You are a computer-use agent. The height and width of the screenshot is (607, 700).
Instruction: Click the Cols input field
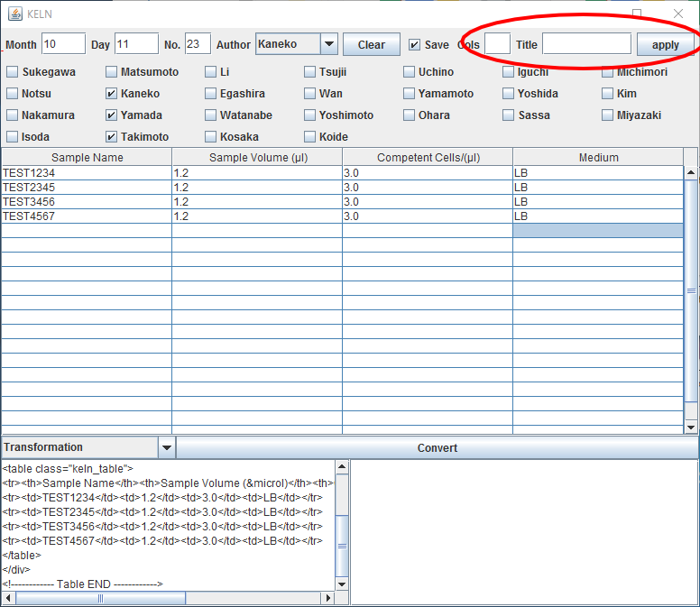tap(497, 43)
